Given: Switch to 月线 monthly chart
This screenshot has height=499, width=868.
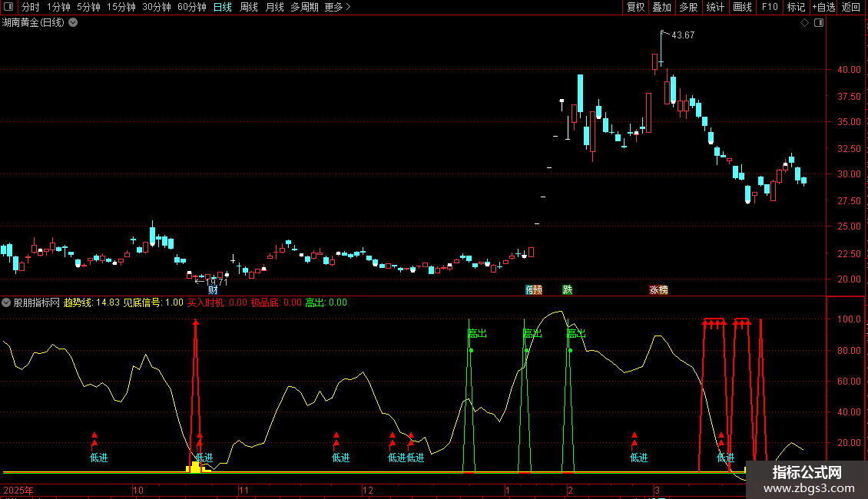Looking at the screenshot, I should [x=274, y=7].
